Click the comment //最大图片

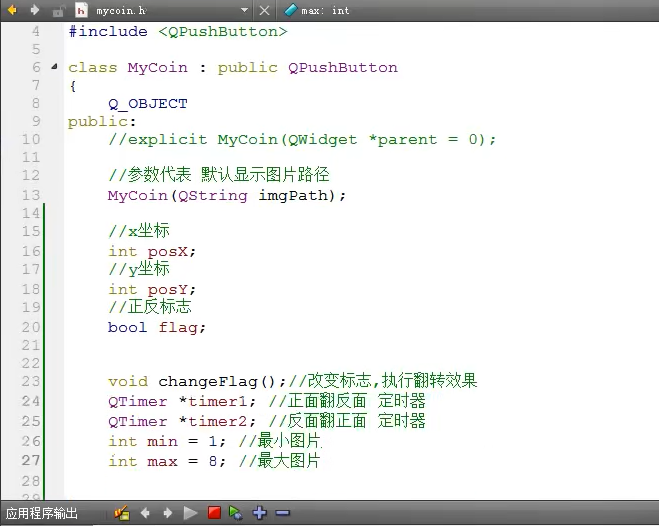[x=279, y=461]
